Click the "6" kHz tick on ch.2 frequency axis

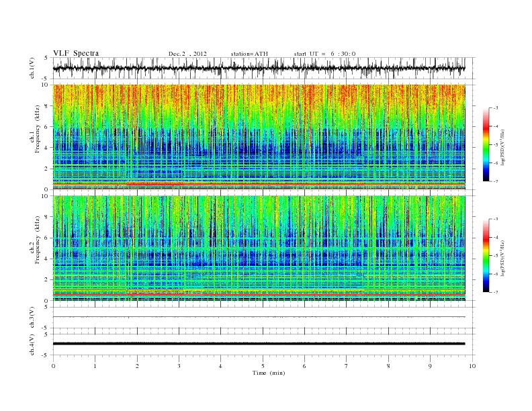coord(46,238)
